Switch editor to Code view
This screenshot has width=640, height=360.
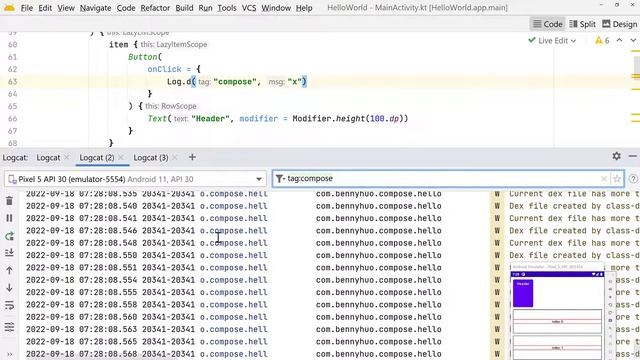(547, 24)
